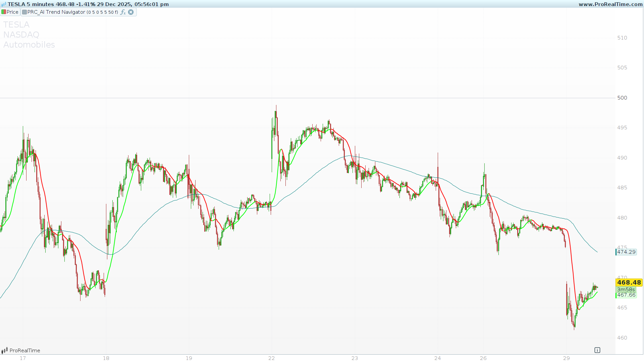644x362 pixels.
Task: Click the ProRealTime text at bottom left
Action: (25, 351)
